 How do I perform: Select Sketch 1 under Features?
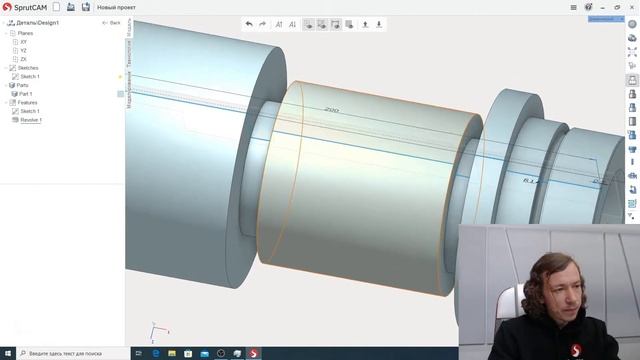[x=30, y=111]
